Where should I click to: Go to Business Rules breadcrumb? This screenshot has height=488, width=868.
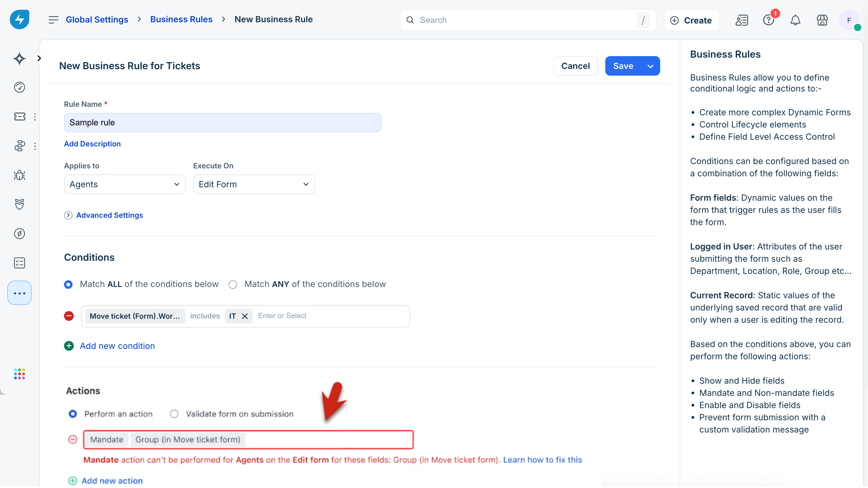click(x=181, y=19)
